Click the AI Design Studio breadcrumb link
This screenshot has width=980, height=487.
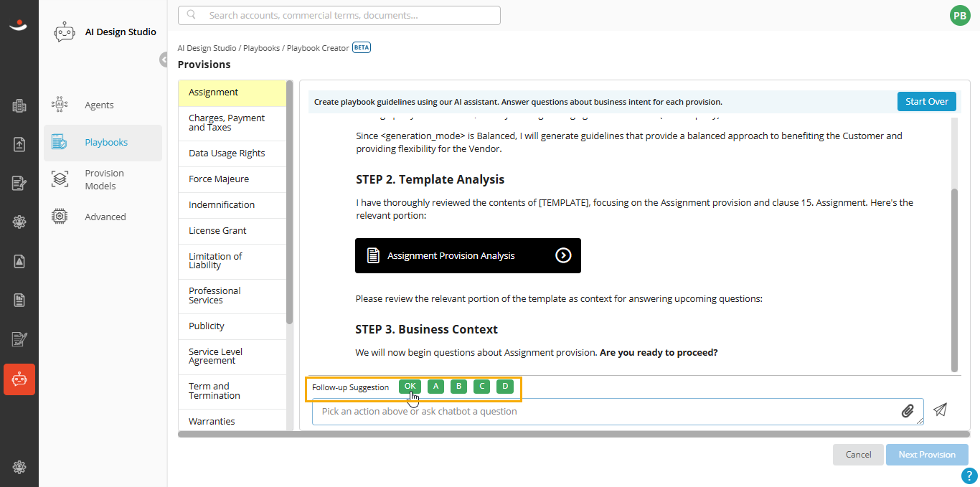click(x=207, y=48)
